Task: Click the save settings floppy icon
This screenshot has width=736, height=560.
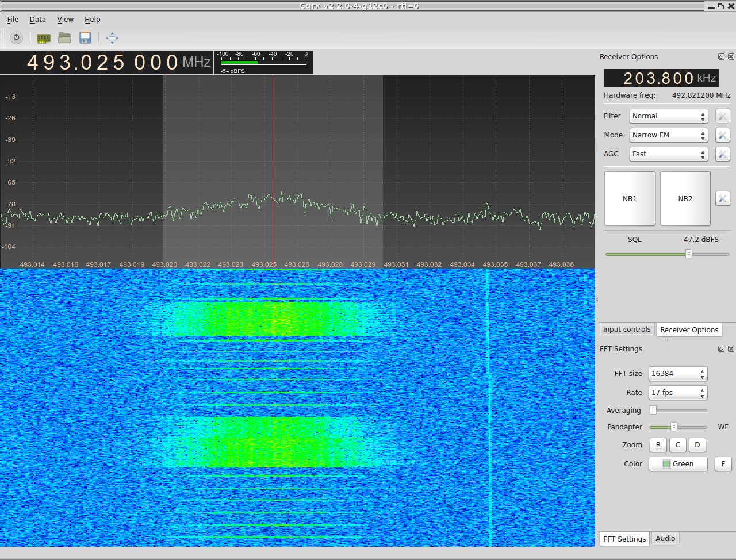Action: (85, 38)
